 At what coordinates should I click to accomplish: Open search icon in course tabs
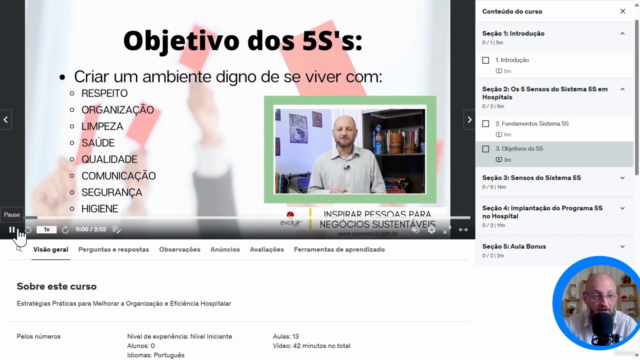(19, 249)
